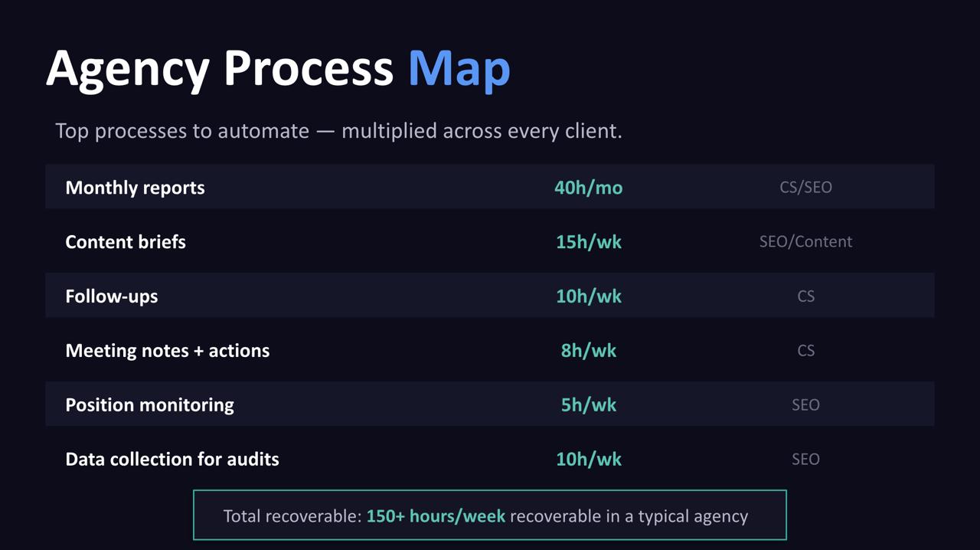This screenshot has height=550, width=980.
Task: Click the 10h/wk value in Data collection row
Action: 588,460
